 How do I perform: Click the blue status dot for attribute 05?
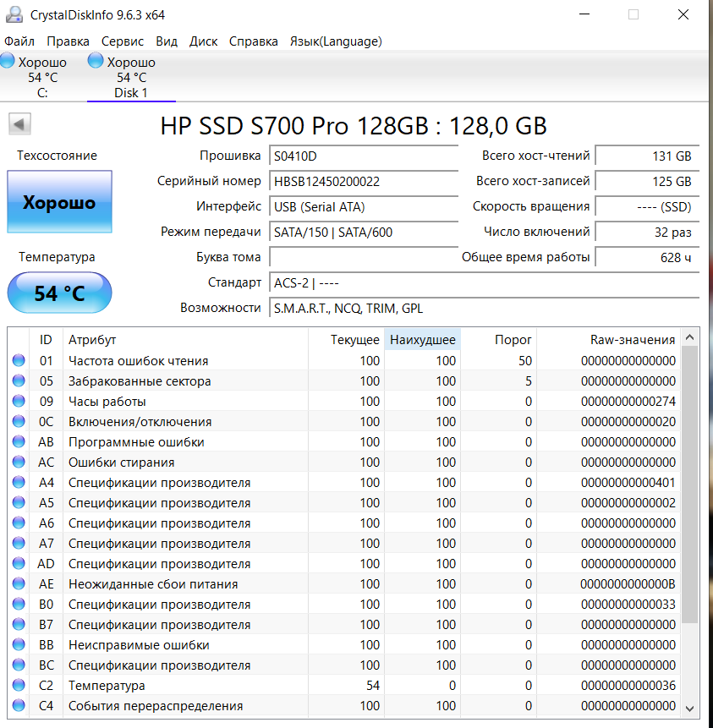(x=19, y=380)
